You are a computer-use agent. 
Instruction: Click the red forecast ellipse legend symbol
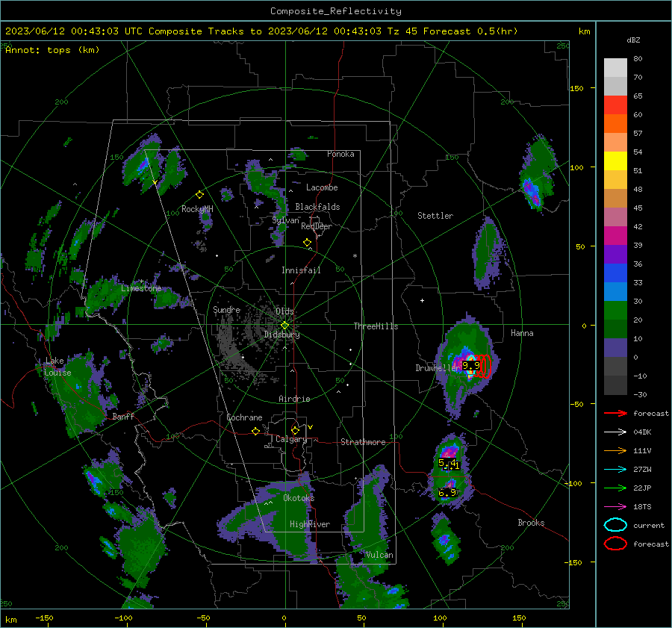615,544
